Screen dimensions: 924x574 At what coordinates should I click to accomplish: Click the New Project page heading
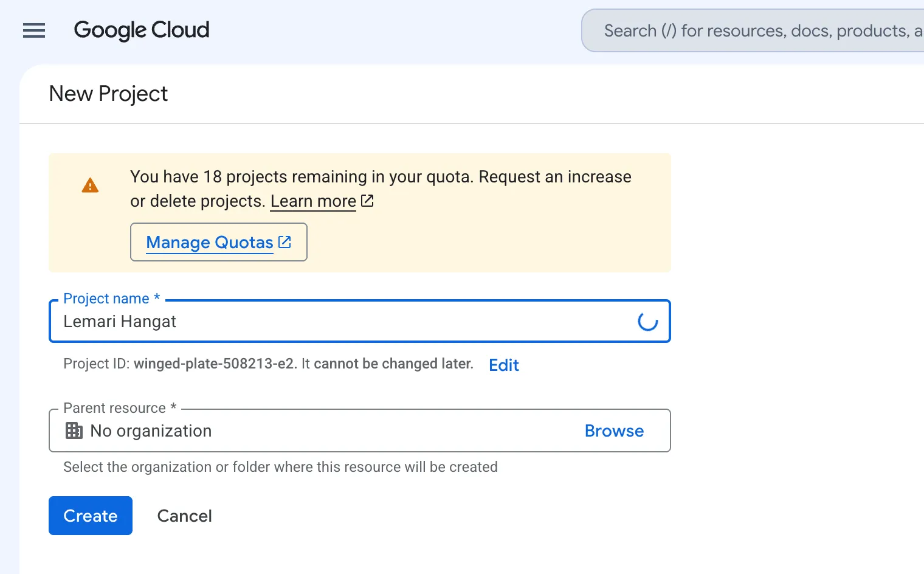pyautogui.click(x=108, y=94)
